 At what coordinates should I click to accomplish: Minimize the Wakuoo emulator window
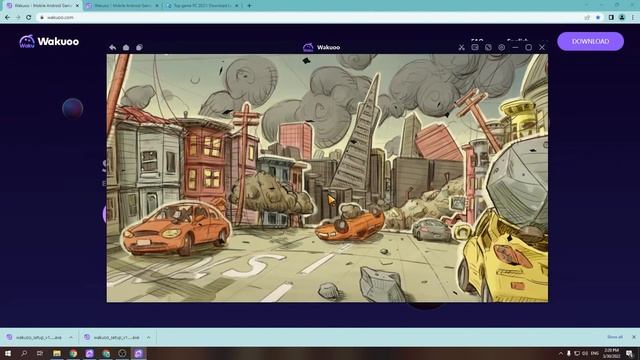point(515,47)
